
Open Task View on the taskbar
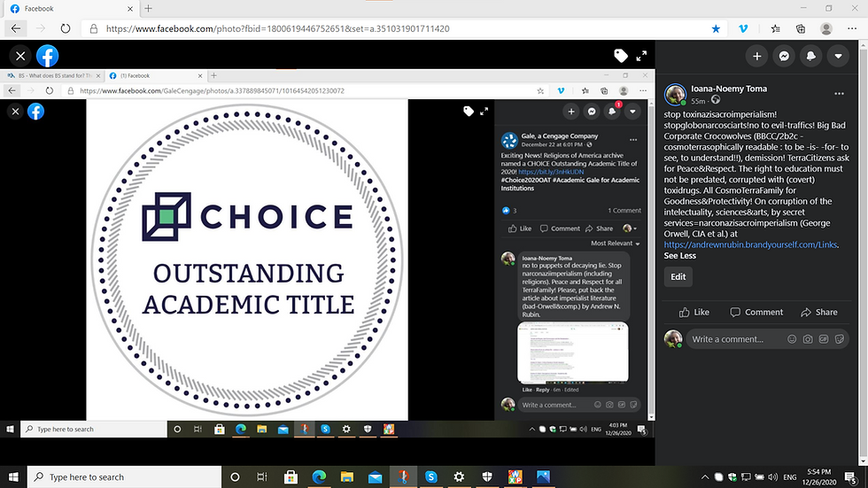[x=262, y=477]
